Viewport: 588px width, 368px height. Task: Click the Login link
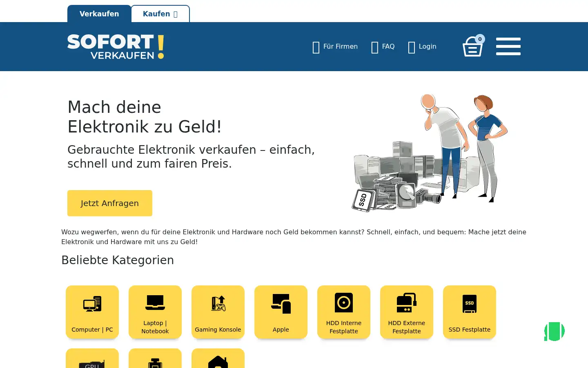coord(422,47)
